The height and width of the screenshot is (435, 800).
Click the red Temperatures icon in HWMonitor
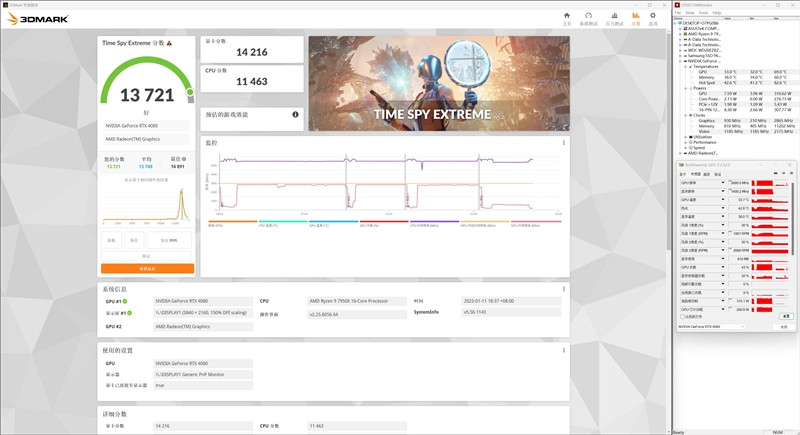tap(691, 66)
